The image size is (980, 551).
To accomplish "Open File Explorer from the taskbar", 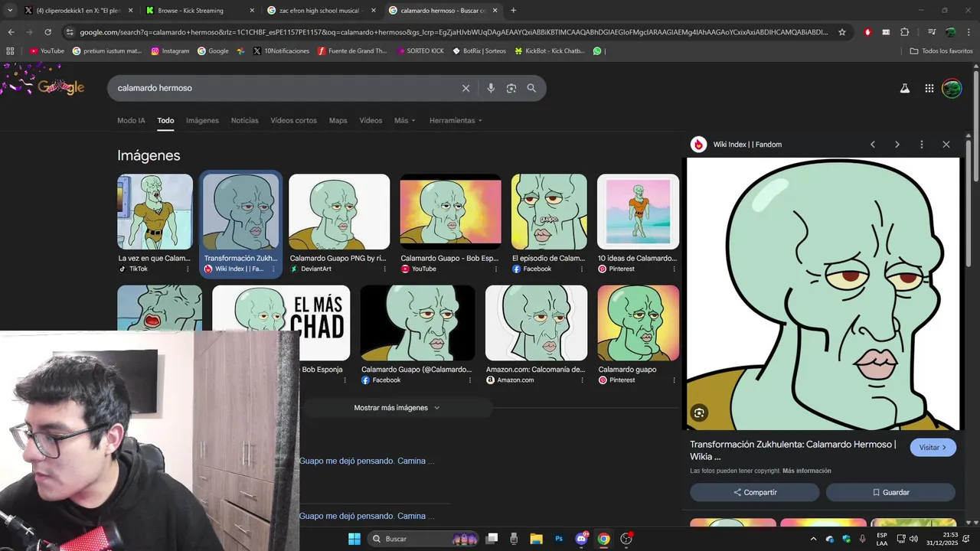I will pyautogui.click(x=536, y=539).
